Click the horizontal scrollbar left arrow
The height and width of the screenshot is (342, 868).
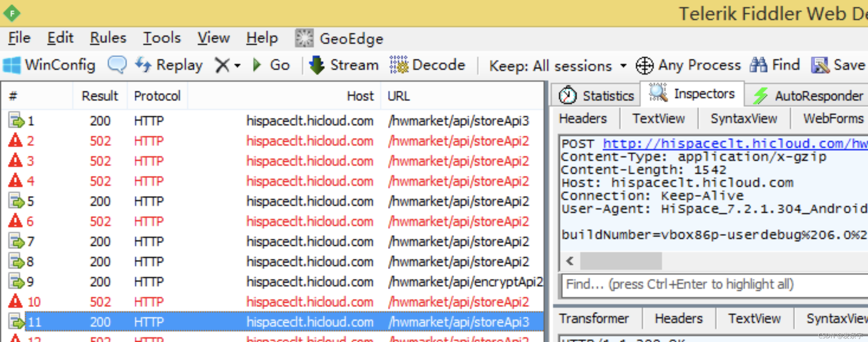click(x=570, y=261)
